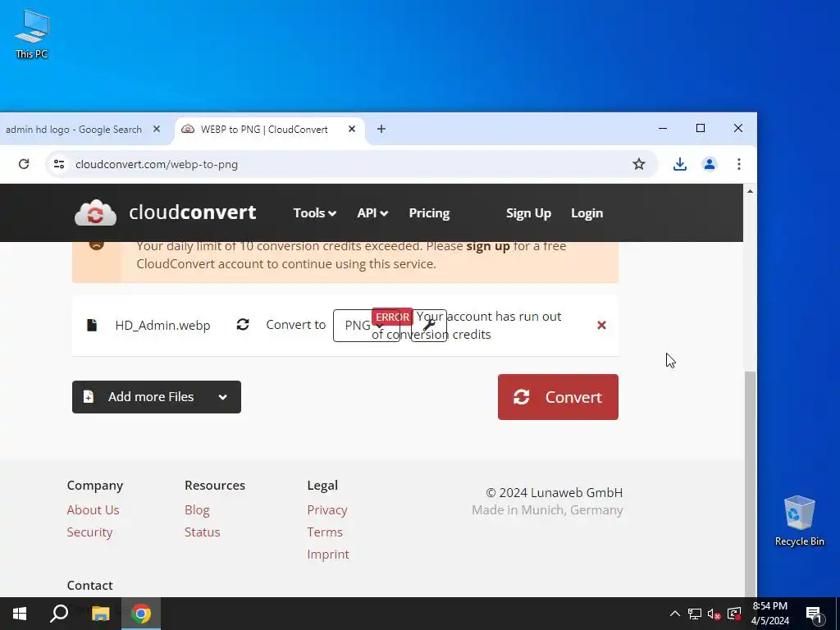This screenshot has height=630, width=840.
Task: Click Sign Up in the header
Action: pyautogui.click(x=528, y=213)
